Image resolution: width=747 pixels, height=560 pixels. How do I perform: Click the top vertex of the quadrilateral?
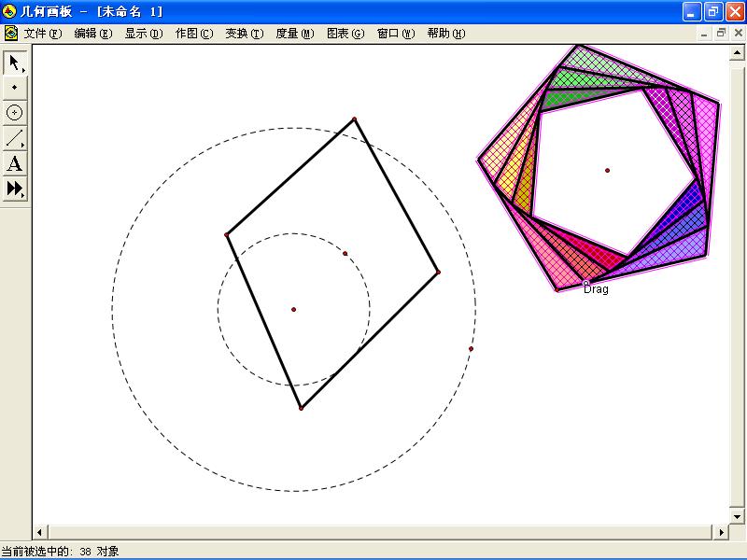pos(354,119)
